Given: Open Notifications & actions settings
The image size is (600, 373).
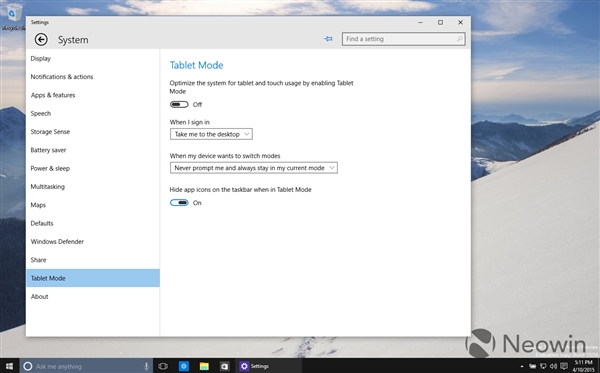Looking at the screenshot, I should click(x=93, y=77).
